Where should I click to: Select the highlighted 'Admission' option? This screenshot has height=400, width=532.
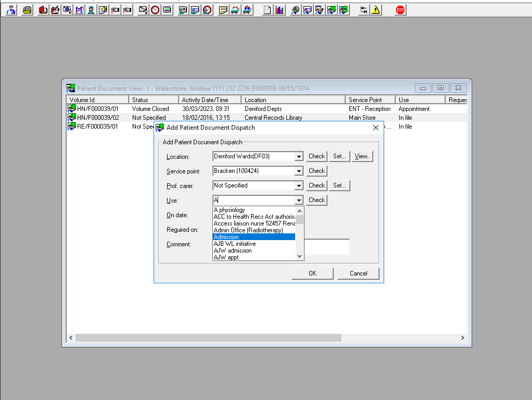pos(254,237)
